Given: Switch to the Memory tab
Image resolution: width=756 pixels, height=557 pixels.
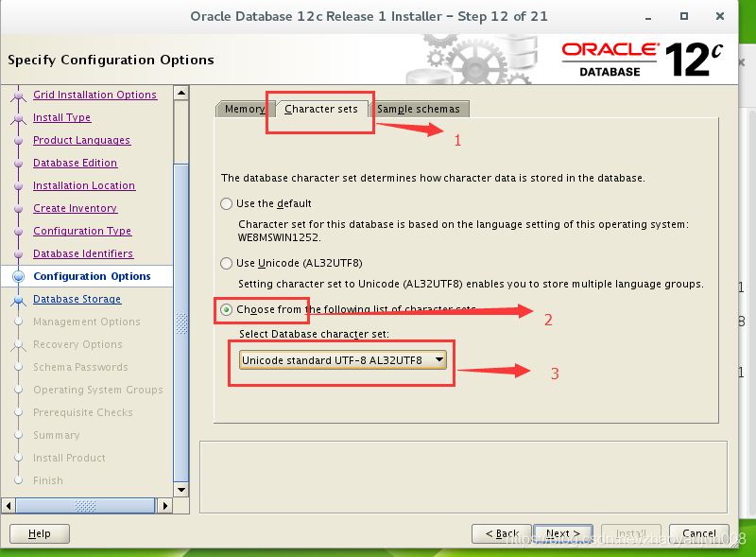Looking at the screenshot, I should coord(245,109).
